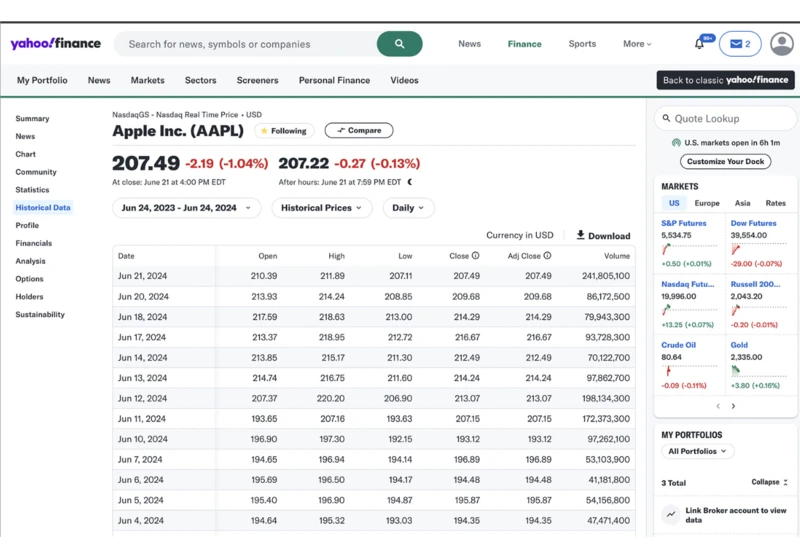Click the Quote Lookup field
This screenshot has height=560, width=800.
[725, 118]
